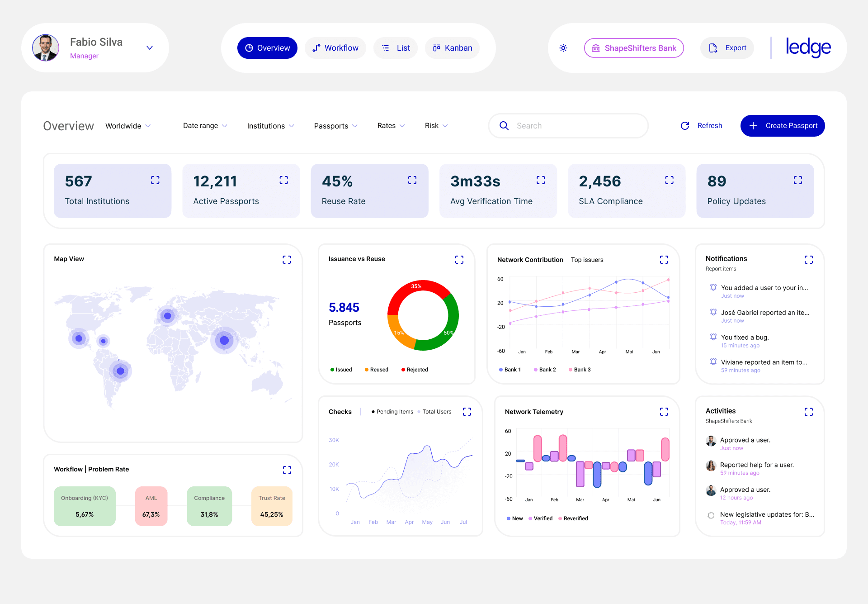Screen dimensions: 868x604
Task: Select the Top issuers tab in Network Contribution
Action: (x=587, y=260)
